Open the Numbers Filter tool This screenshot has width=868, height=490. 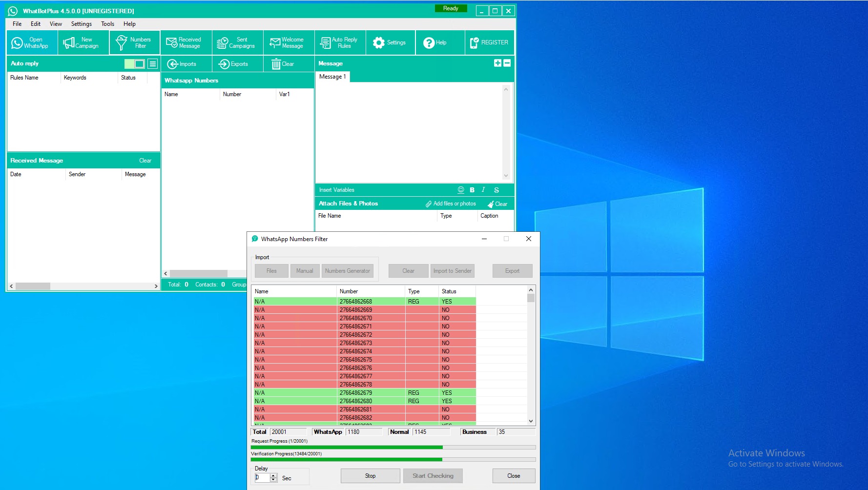tap(135, 42)
